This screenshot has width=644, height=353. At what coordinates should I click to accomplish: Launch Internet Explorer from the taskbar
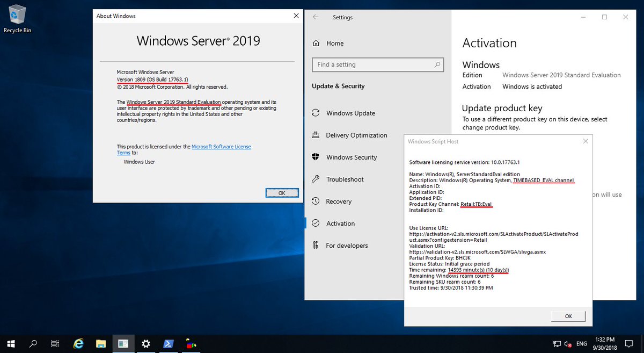pyautogui.click(x=78, y=343)
